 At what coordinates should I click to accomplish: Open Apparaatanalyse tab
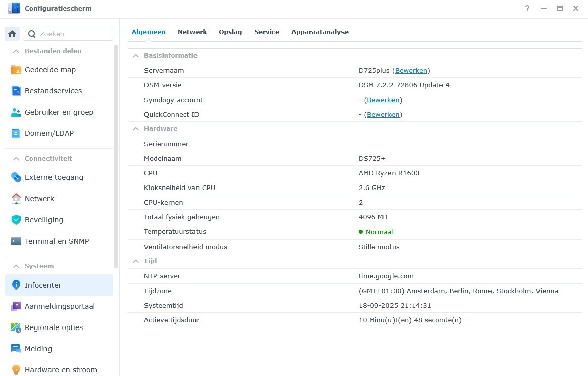320,32
